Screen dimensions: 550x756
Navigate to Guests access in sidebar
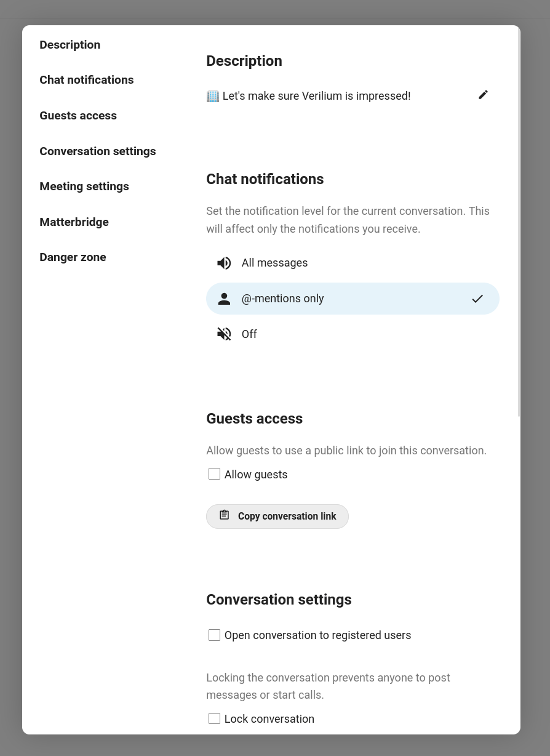(78, 116)
